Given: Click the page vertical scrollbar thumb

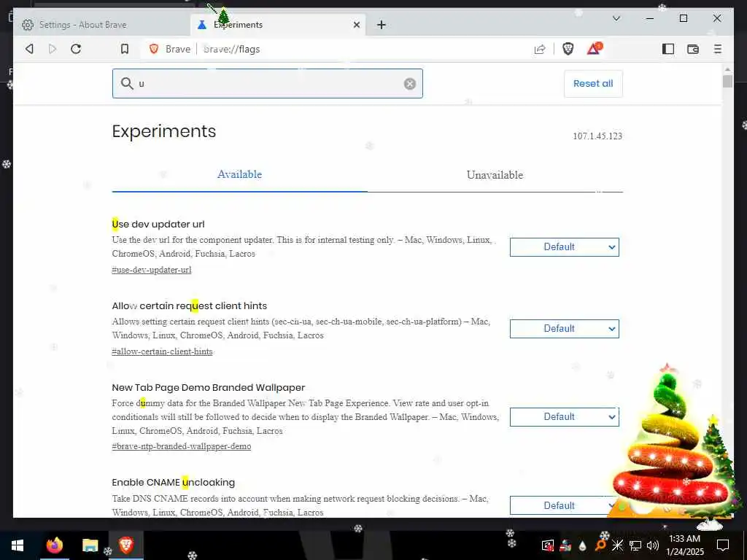Looking at the screenshot, I should 727,81.
